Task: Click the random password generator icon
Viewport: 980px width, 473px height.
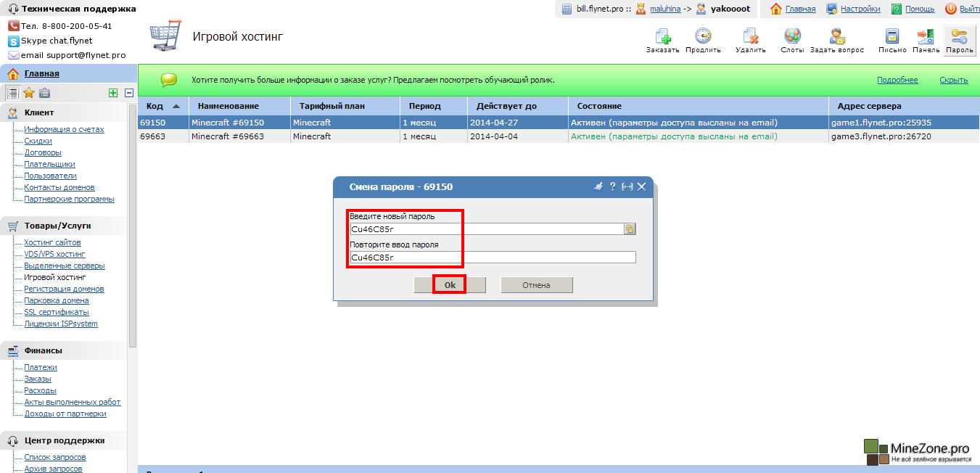Action: (x=630, y=229)
